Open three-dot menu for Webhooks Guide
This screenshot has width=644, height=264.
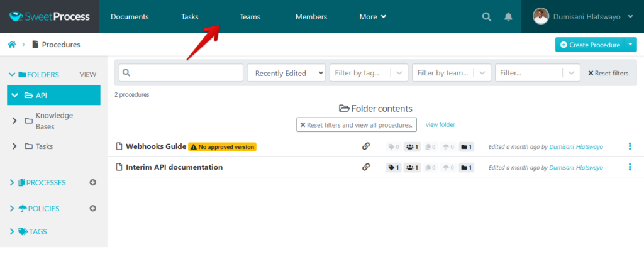coord(630,146)
